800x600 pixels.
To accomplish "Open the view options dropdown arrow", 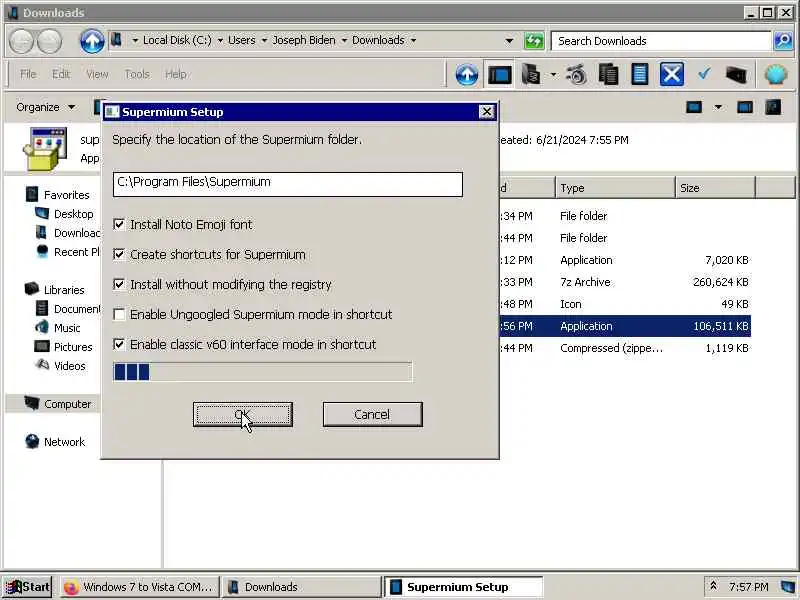I will [718, 107].
